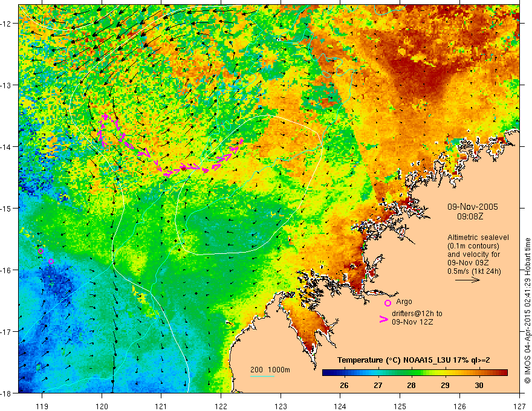Click latitude axis label '-13'
This screenshot has width=532, height=411.
point(6,85)
